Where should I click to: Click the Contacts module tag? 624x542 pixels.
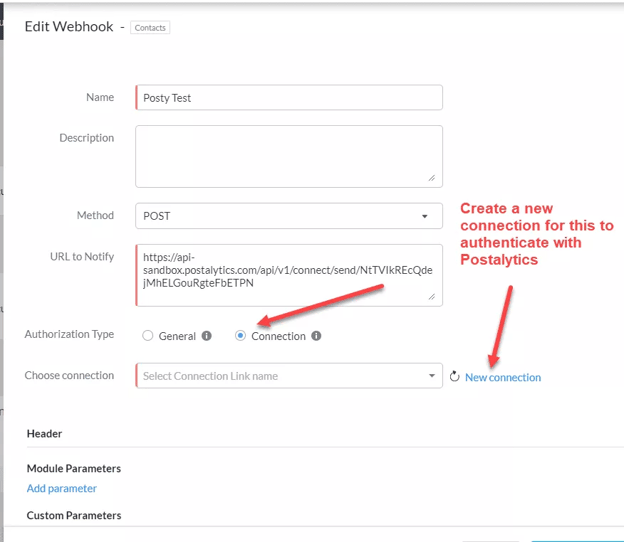[150, 27]
